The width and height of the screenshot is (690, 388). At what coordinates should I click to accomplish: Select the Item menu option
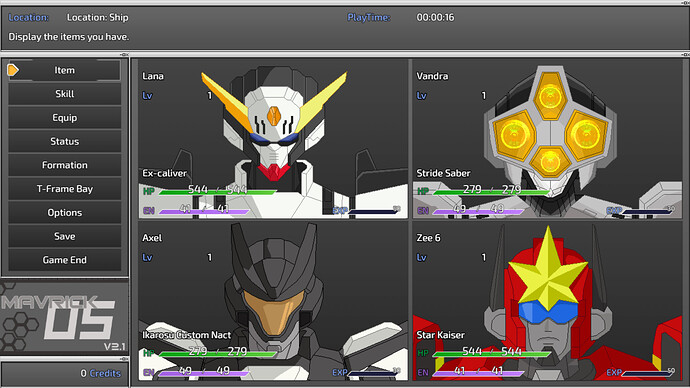[64, 70]
